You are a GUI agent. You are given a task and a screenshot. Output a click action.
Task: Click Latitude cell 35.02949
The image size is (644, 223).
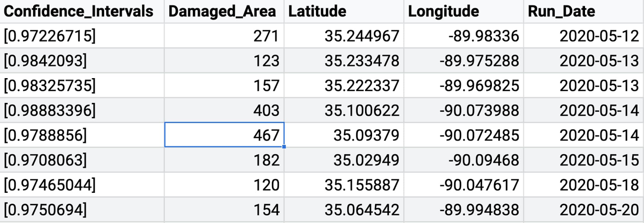click(344, 160)
